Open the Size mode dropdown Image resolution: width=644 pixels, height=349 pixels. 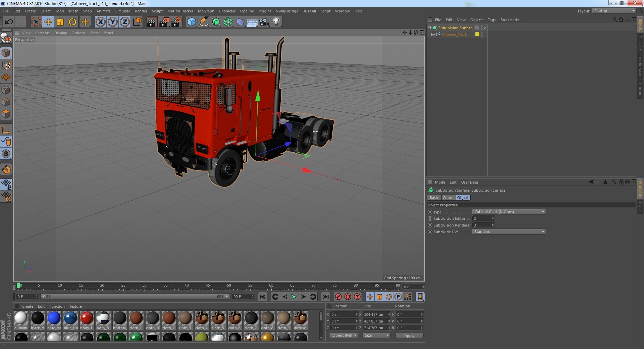(x=376, y=335)
